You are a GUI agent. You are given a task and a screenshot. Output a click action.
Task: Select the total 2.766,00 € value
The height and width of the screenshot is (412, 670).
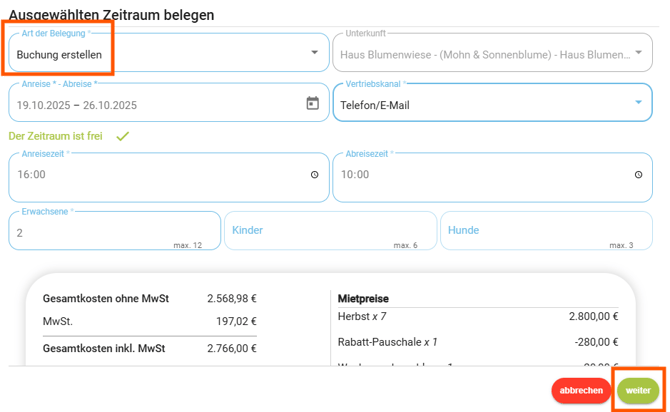(x=232, y=348)
